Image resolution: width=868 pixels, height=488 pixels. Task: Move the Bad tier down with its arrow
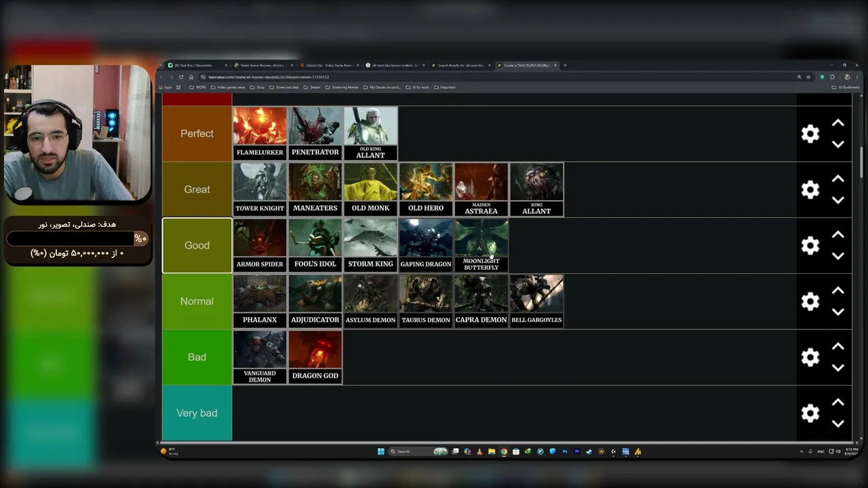838,367
